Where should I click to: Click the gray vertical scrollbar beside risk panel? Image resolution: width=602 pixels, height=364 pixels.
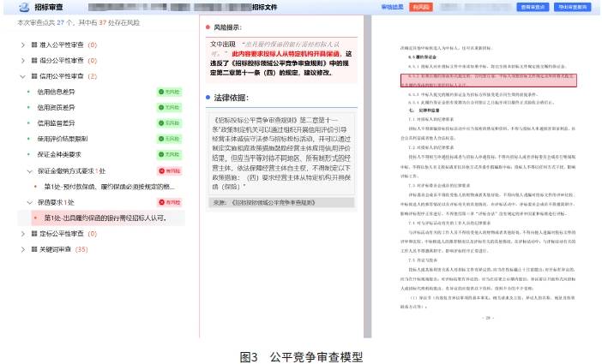(367, 176)
